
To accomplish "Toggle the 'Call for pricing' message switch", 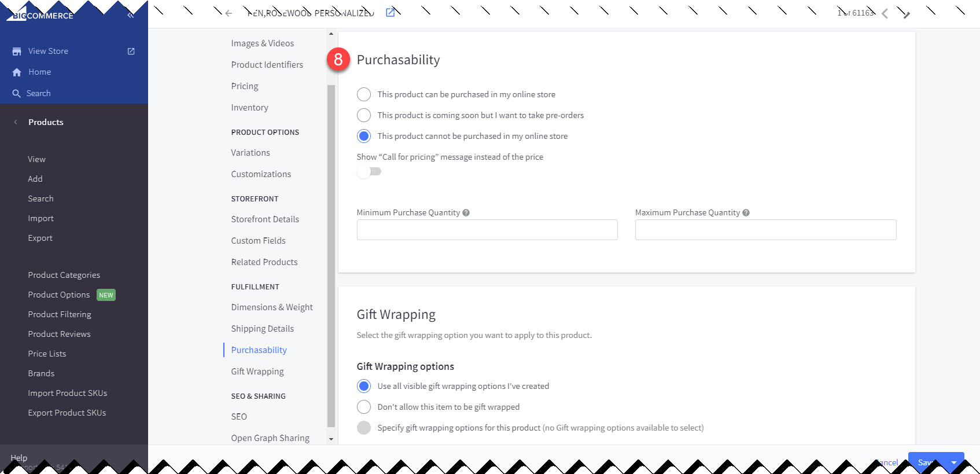I will click(369, 171).
